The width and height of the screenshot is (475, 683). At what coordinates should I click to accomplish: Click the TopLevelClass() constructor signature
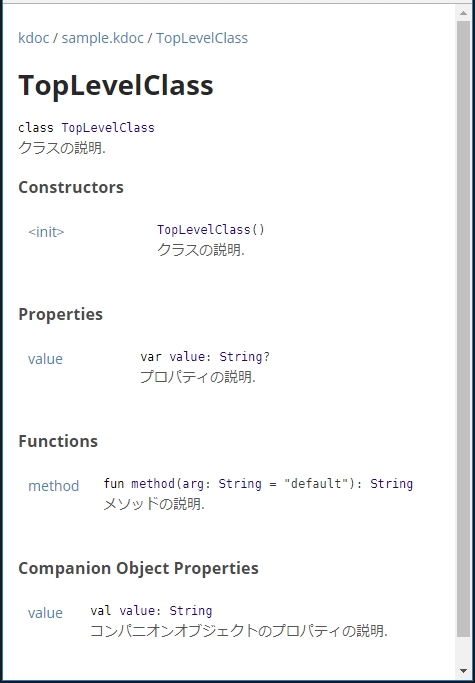pyautogui.click(x=211, y=230)
